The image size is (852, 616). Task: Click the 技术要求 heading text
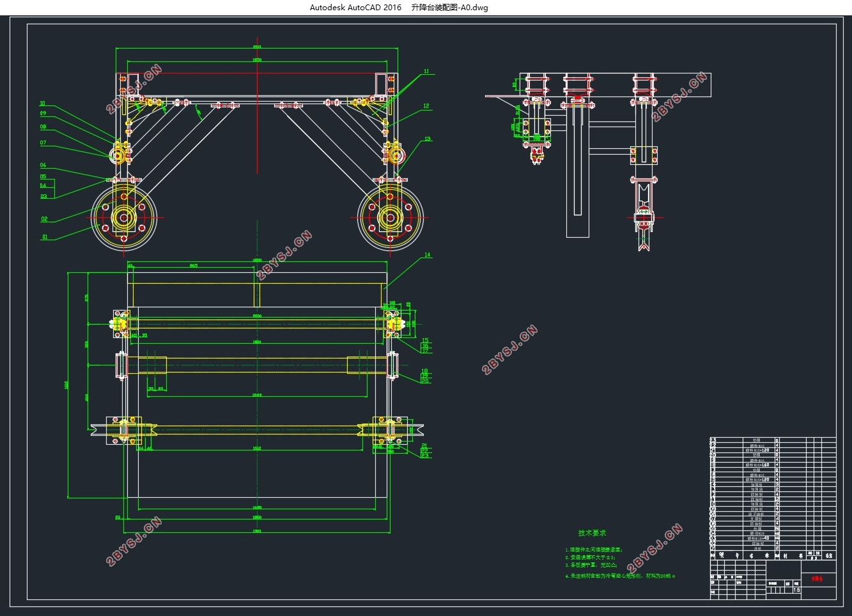[592, 533]
